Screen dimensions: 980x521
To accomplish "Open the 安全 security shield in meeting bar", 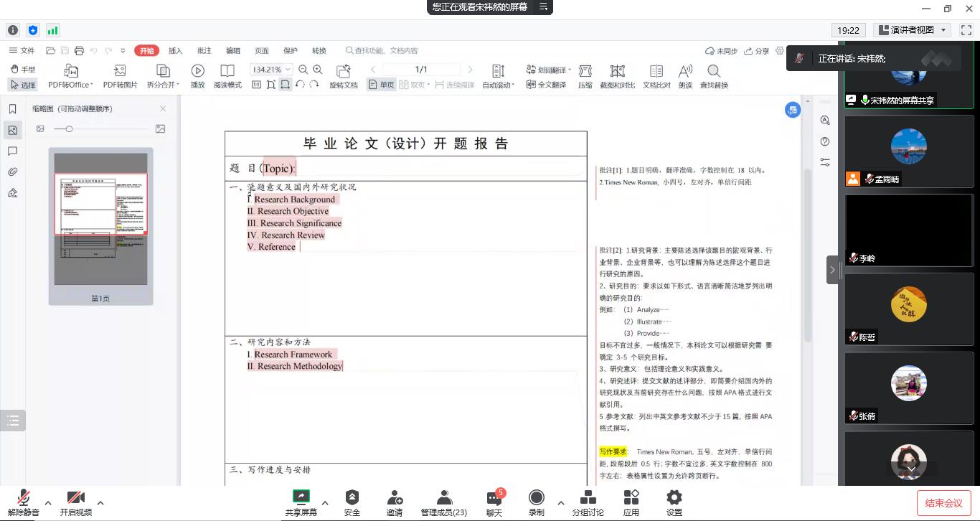I will point(352,503).
